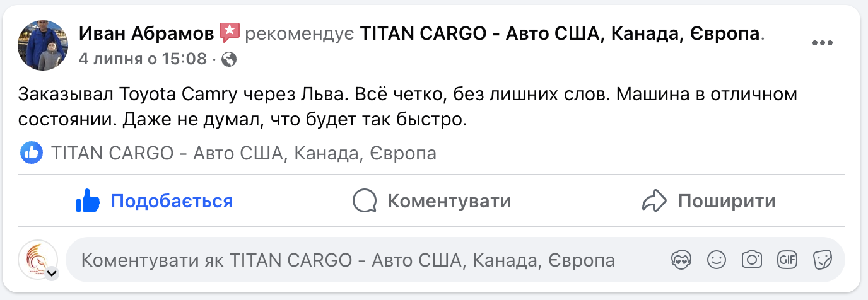Open the sticker picker in comment box
This screenshot has height=300, width=868.
[822, 259]
